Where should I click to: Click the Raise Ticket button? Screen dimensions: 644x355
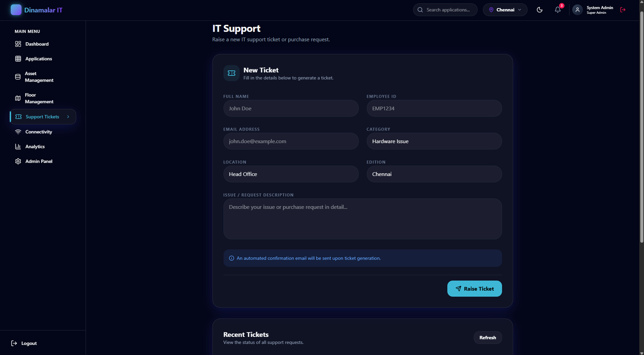tap(475, 289)
